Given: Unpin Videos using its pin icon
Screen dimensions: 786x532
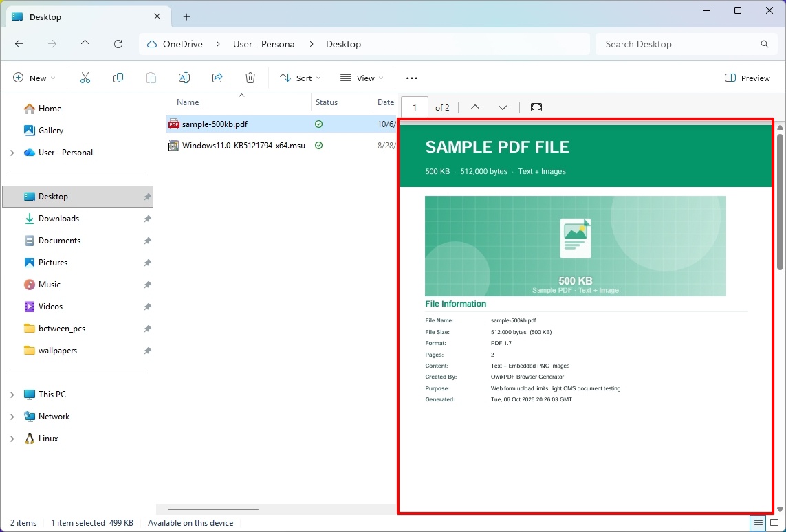Looking at the screenshot, I should coord(147,307).
